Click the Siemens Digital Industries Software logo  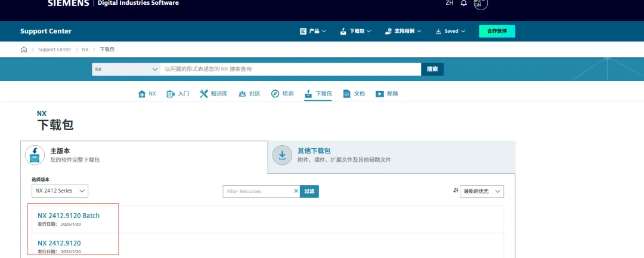pos(113,3)
